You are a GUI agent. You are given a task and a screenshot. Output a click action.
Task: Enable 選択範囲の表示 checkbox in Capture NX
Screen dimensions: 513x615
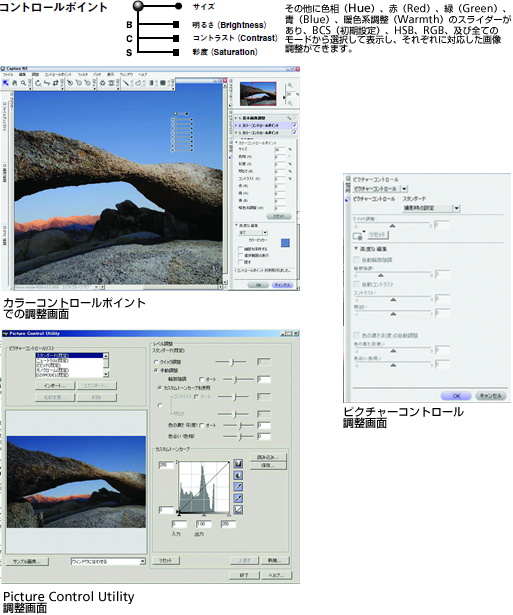point(240,255)
